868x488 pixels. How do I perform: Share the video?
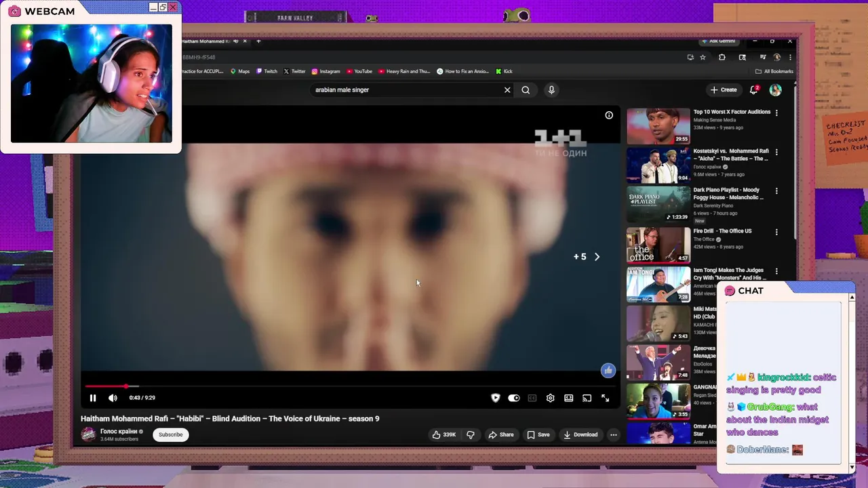coord(502,434)
